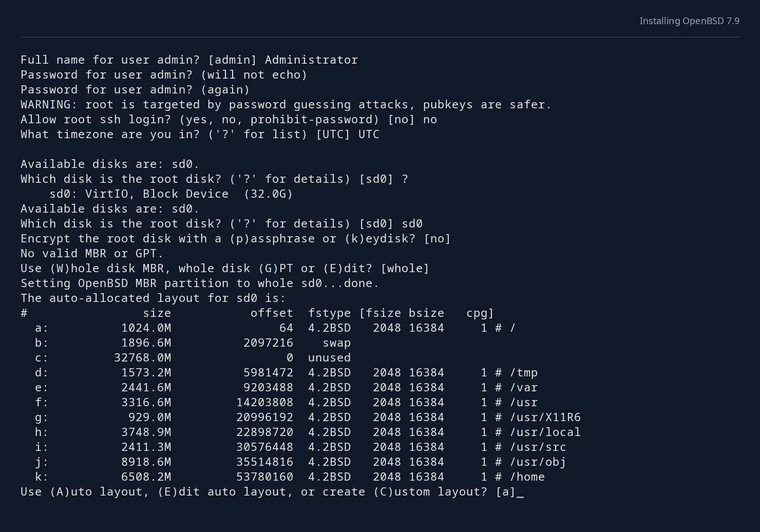Click offset '2097216' in row b
This screenshot has height=532, width=760.
click(268, 343)
